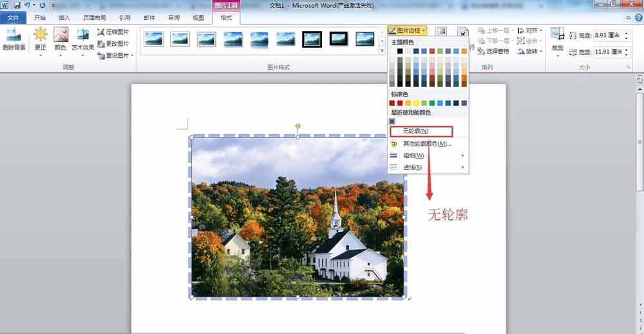Open the Group (组合) dropdown
This screenshot has height=334, width=644.
[x=530, y=41]
